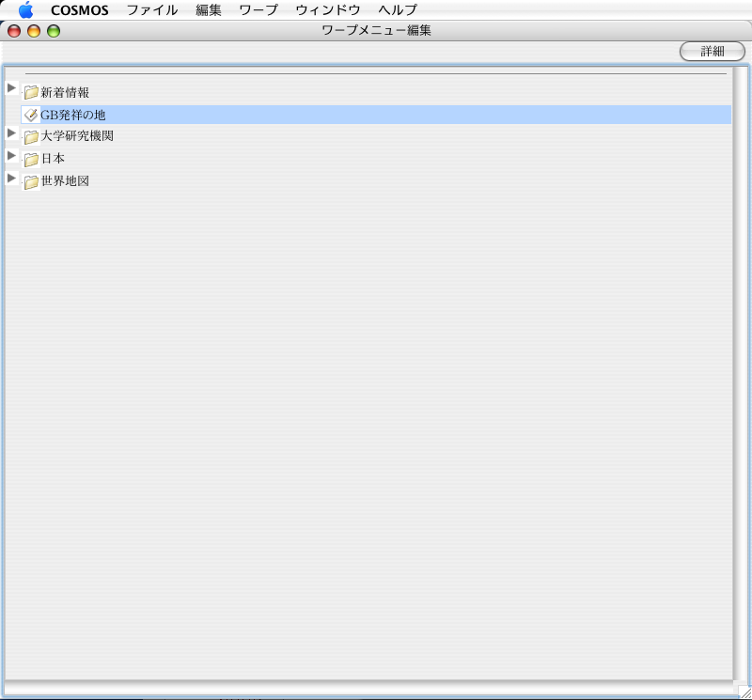Select the 日本 row label
Viewport: 752px width, 700px height.
tap(53, 159)
